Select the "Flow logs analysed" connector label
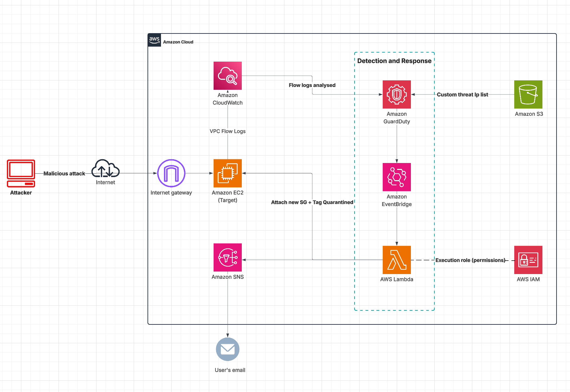This screenshot has width=570, height=392. 312,85
